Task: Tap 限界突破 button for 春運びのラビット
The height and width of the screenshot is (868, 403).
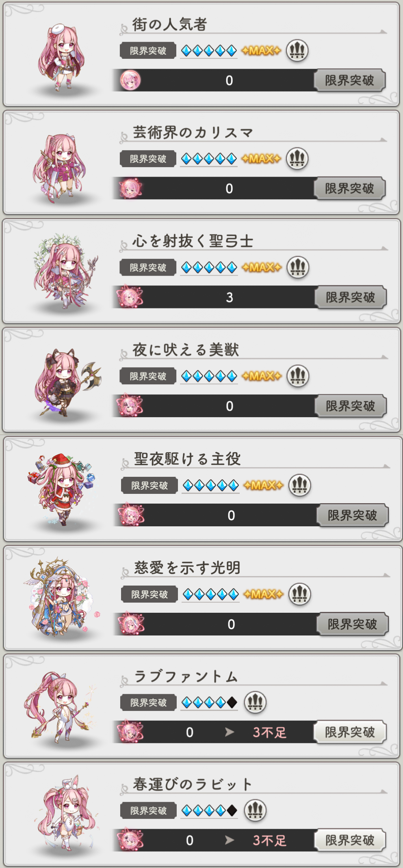Action: tap(349, 840)
